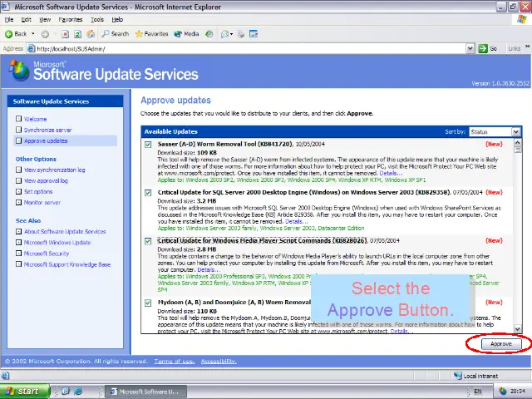Image resolution: width=532 pixels, height=399 pixels.
Task: Open Synchronize server link
Action: pyautogui.click(x=48, y=130)
